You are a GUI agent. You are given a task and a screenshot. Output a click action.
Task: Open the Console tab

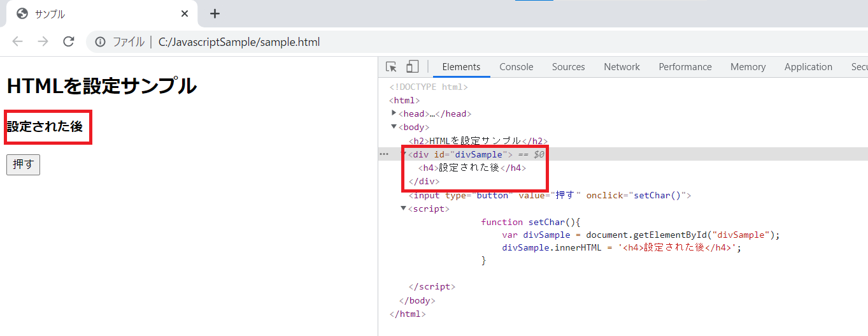pyautogui.click(x=516, y=67)
